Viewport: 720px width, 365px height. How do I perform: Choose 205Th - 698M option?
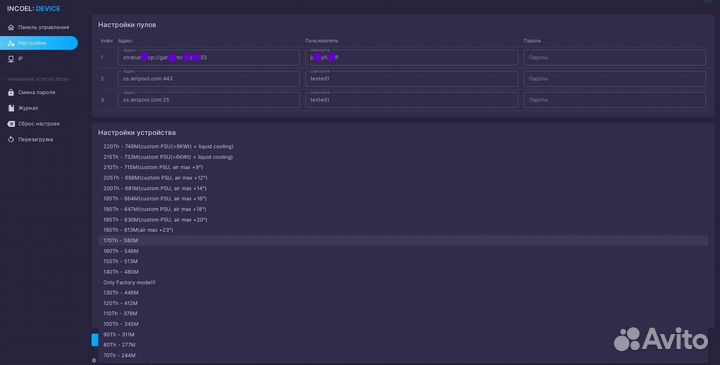(x=155, y=178)
